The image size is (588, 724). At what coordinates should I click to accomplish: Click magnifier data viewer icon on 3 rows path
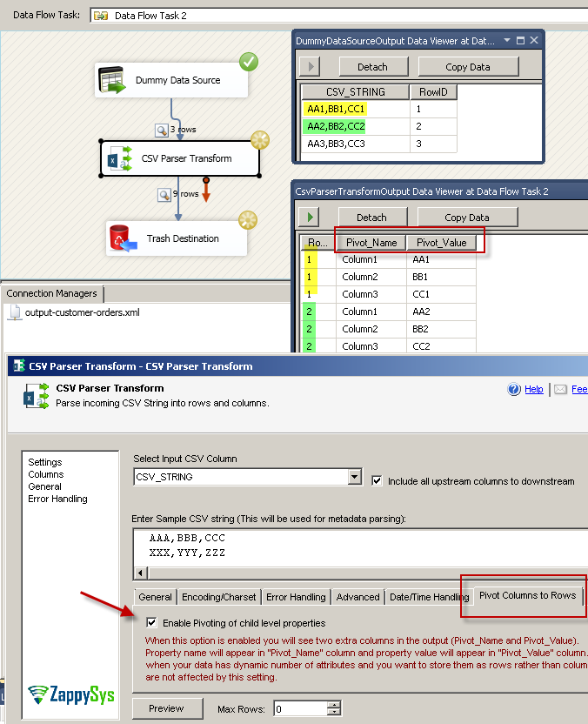point(161,130)
